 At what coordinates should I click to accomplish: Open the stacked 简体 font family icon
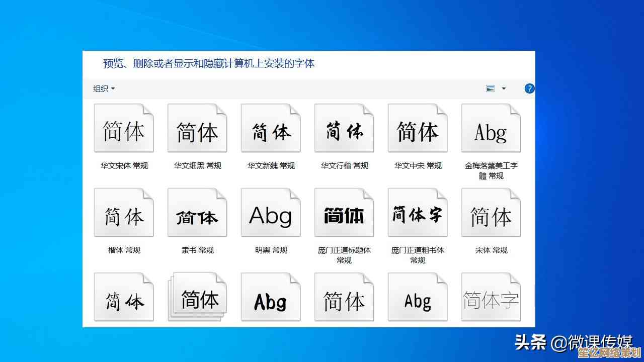(197, 297)
